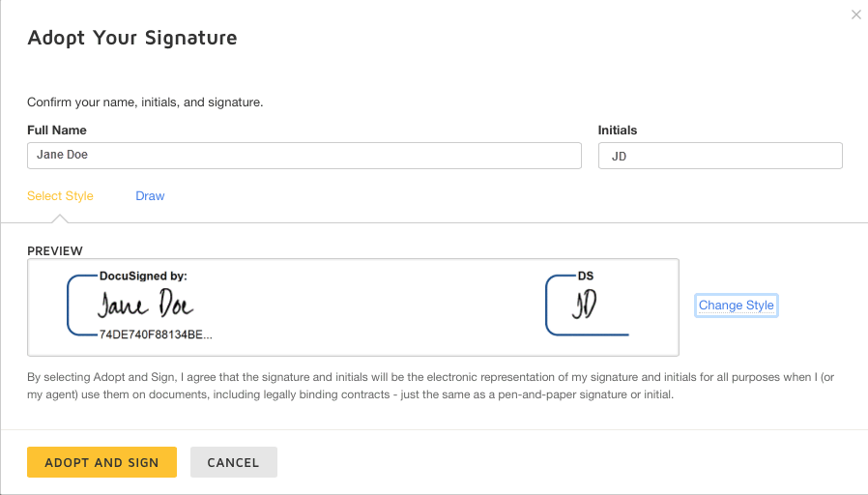Click the signature ID 74DE740F88134BE text

[155, 335]
